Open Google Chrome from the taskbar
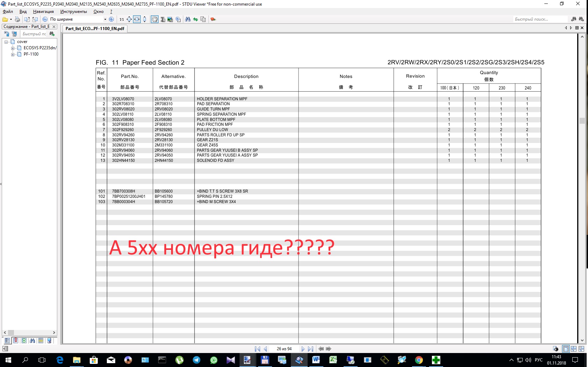The width and height of the screenshot is (588, 367). (419, 360)
